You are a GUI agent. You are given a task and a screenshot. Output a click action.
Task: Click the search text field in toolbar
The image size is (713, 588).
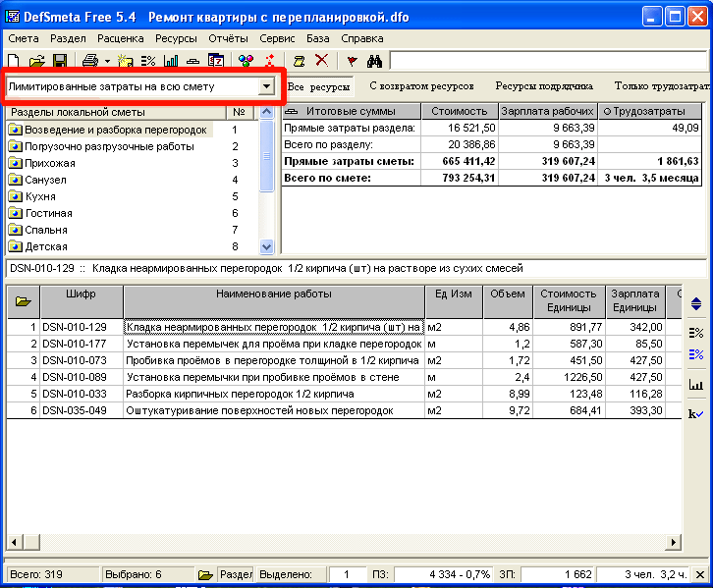546,61
